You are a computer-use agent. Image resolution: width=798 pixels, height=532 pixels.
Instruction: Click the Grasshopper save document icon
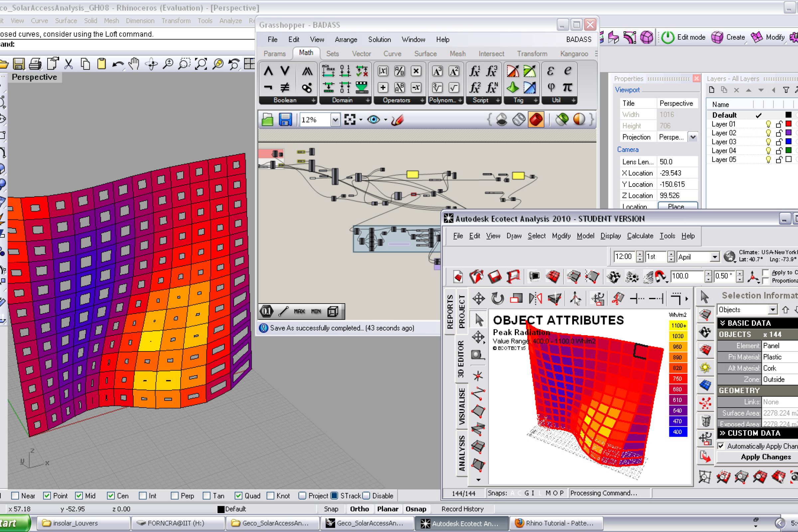click(285, 119)
